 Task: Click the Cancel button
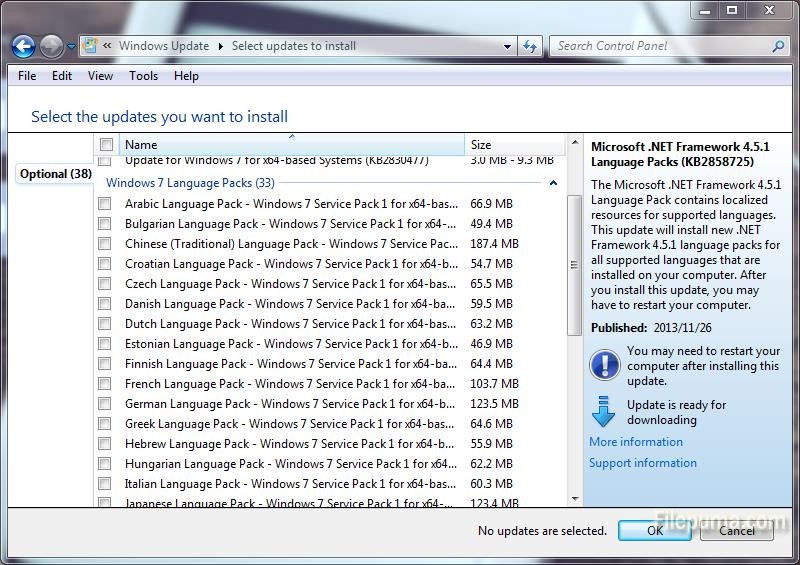coord(737,531)
